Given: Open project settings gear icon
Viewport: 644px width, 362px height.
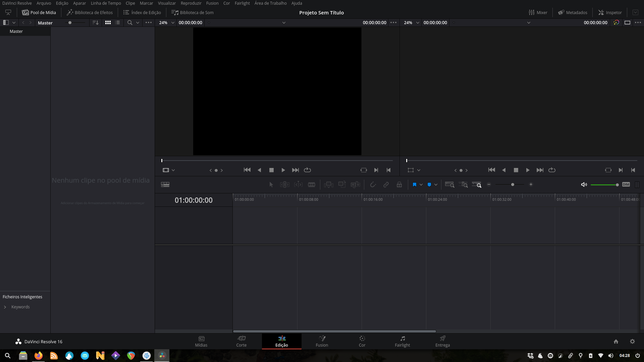Looking at the screenshot, I should 632,342.
